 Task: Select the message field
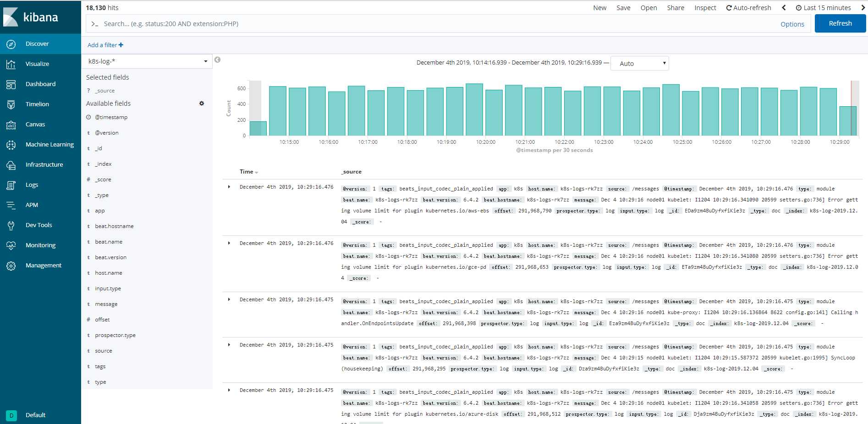pyautogui.click(x=106, y=304)
